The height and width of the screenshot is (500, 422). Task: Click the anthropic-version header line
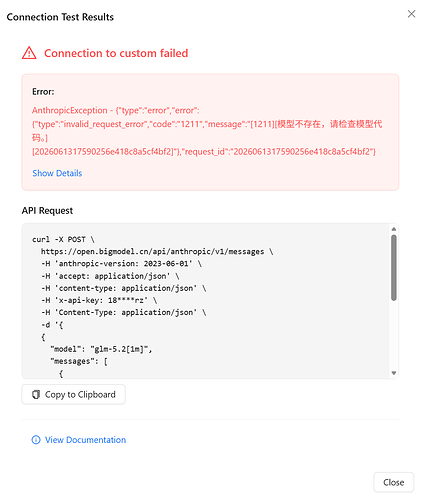[x=122, y=264]
